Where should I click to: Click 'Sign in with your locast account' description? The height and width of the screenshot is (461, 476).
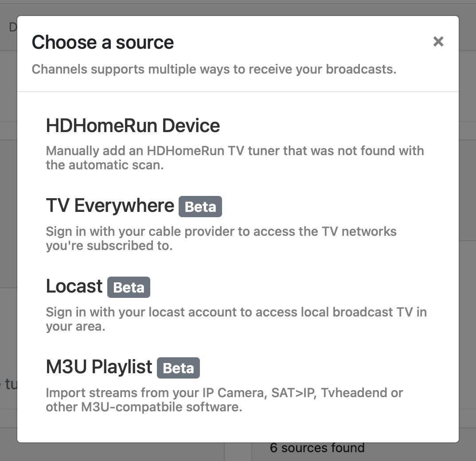[236, 312]
